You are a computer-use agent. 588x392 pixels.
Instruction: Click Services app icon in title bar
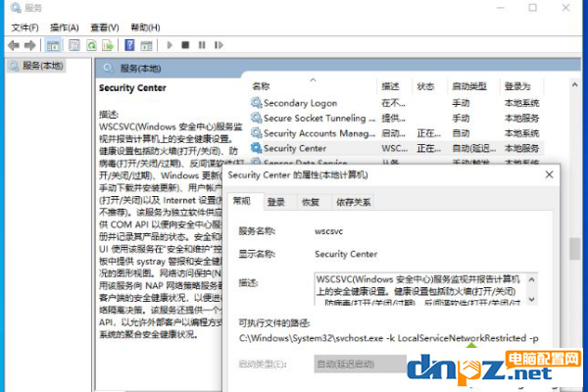[x=16, y=8]
